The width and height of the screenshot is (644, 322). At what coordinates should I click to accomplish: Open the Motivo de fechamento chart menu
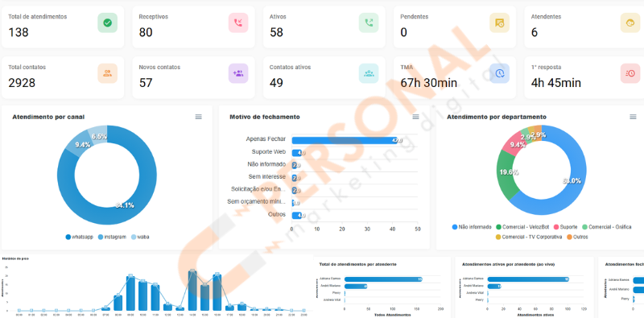(x=416, y=117)
